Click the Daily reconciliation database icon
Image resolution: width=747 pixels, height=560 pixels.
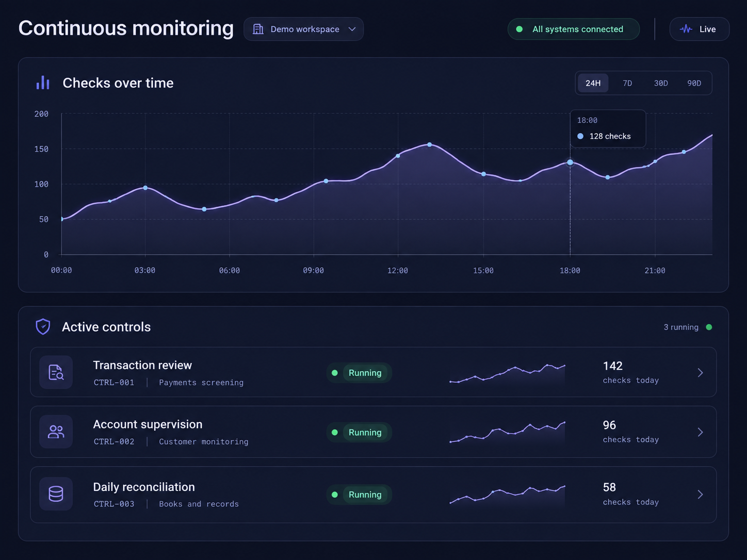coord(56,494)
